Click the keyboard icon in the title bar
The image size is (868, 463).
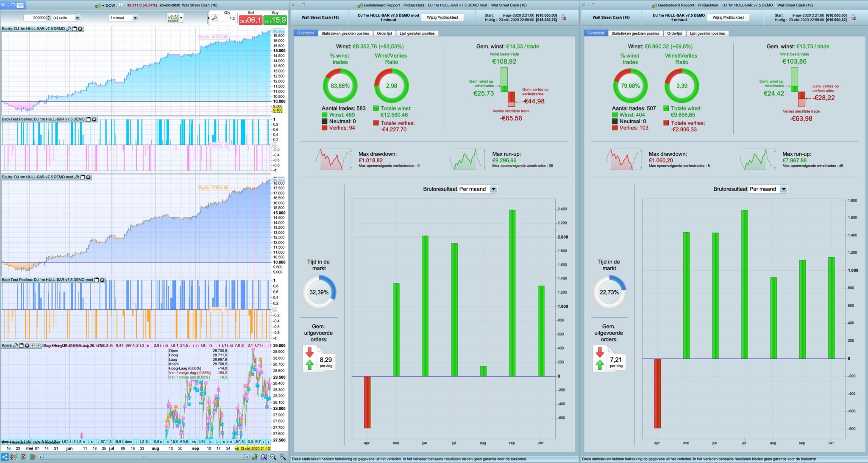[x=20, y=5]
